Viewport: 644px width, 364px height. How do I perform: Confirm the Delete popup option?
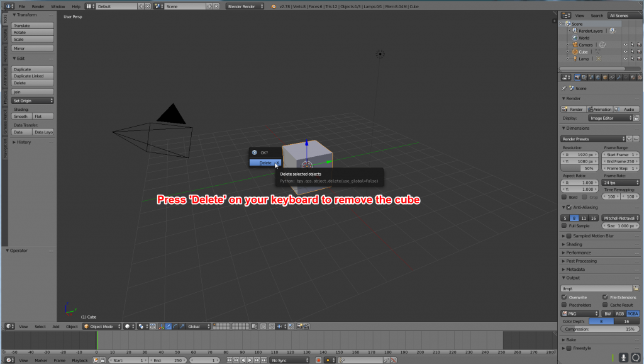pos(265,163)
